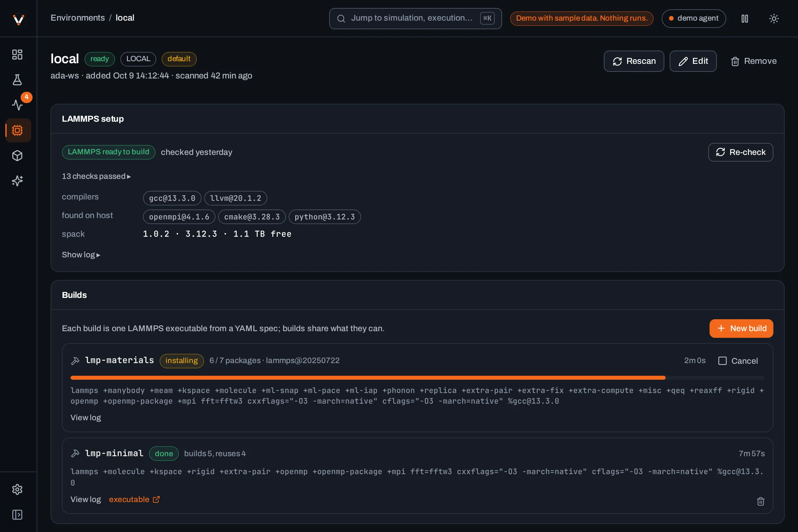Open the sparkle AI assistant sidebar icon
Viewport: 798px width, 532px height.
click(x=17, y=181)
